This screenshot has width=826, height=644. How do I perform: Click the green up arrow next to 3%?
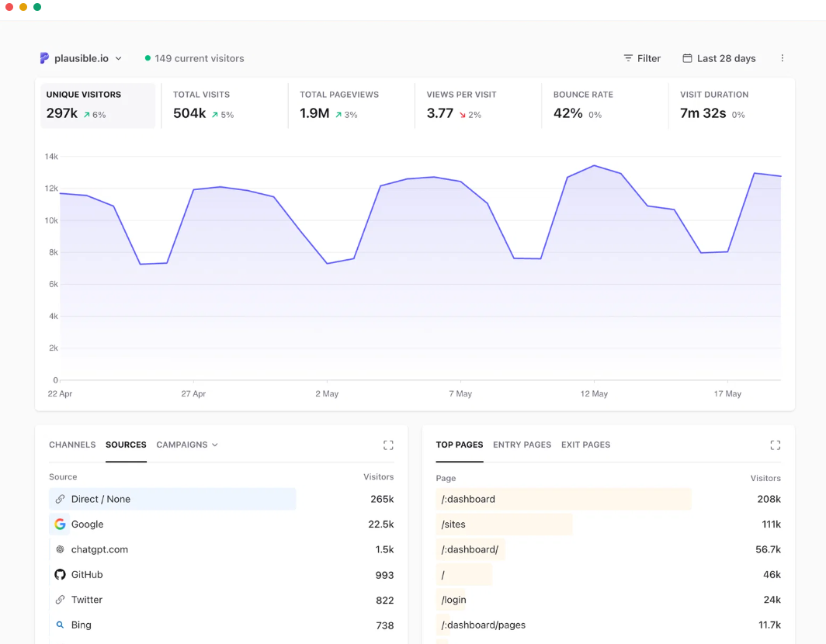(338, 114)
